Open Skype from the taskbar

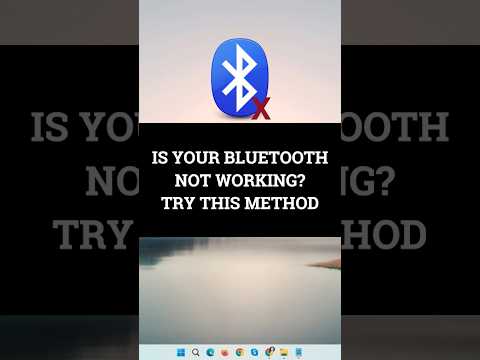[x=254, y=352]
